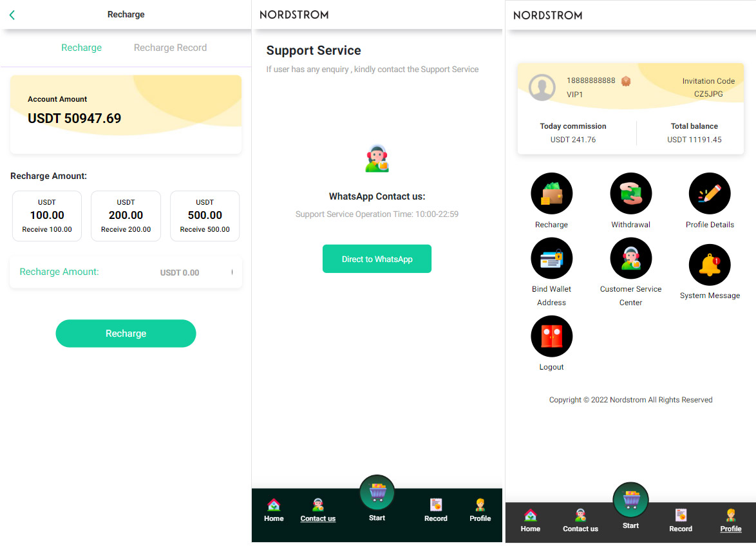Open Profile Details pencil icon
Image resolution: width=756 pixels, height=546 pixels.
coord(710,194)
